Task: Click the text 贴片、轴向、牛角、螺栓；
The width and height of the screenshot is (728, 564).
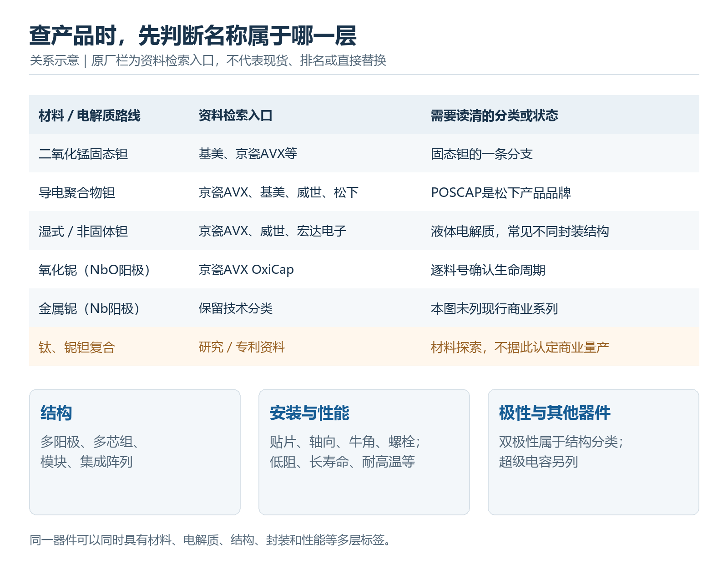Action: (345, 442)
